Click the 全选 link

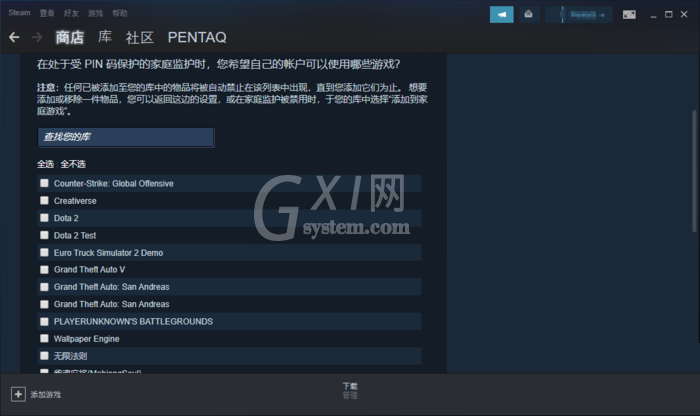(x=45, y=164)
